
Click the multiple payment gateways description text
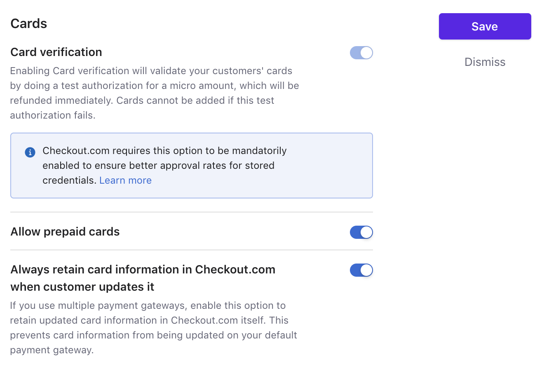[153, 328]
